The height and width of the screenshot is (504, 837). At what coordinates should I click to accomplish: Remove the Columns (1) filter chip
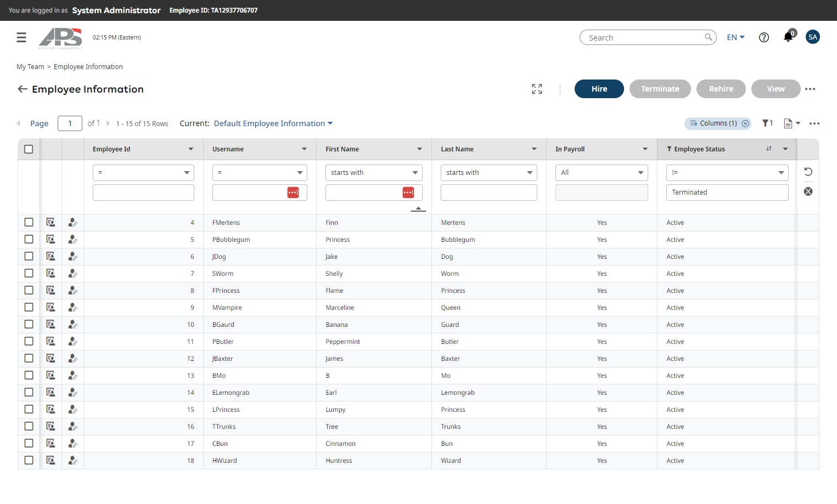click(745, 123)
